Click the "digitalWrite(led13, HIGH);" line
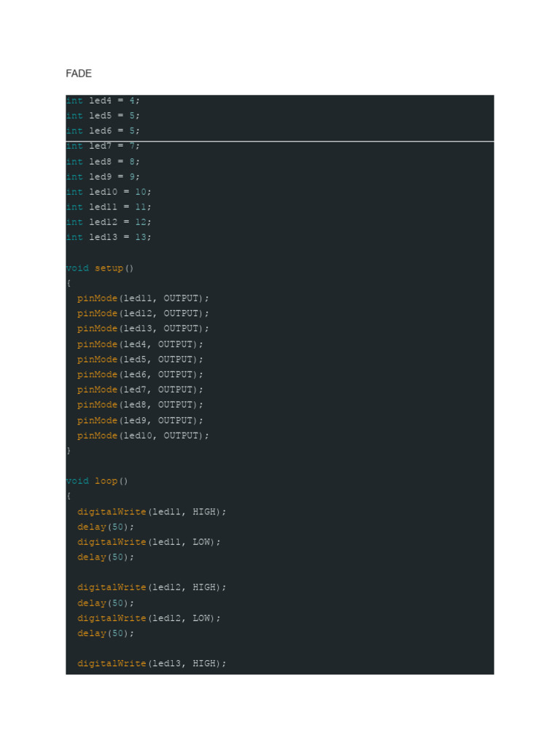This screenshot has height=747, width=560. (152, 664)
